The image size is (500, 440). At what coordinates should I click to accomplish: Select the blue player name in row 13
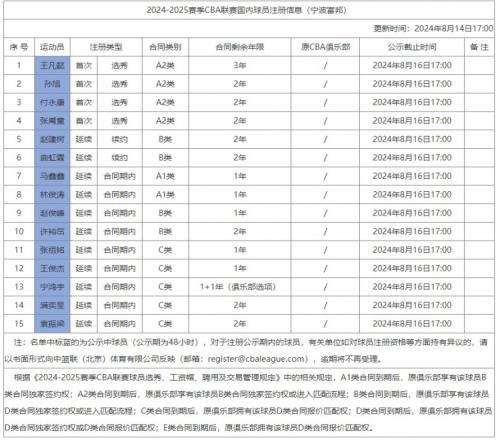52,287
